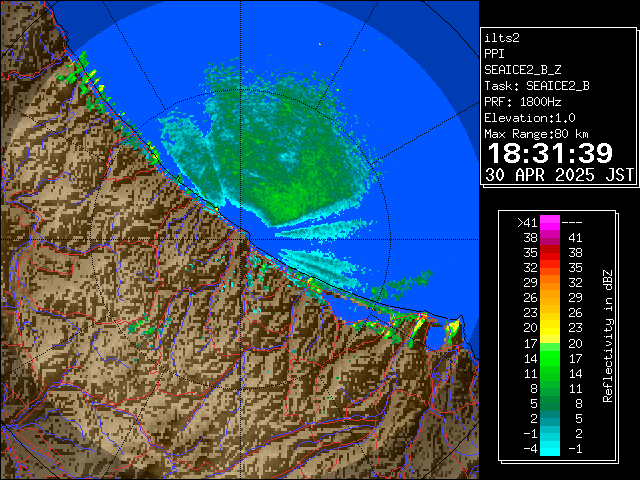
Task: Click the SEAICE2_B_Z product label
Action: [x=522, y=70]
